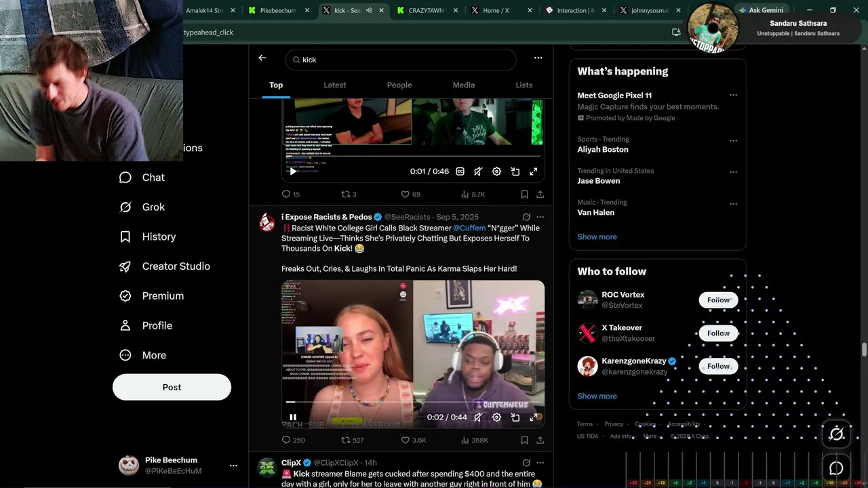Viewport: 868px width, 488px height.
Task: Click the Ask Gemini button
Action: (760, 10)
